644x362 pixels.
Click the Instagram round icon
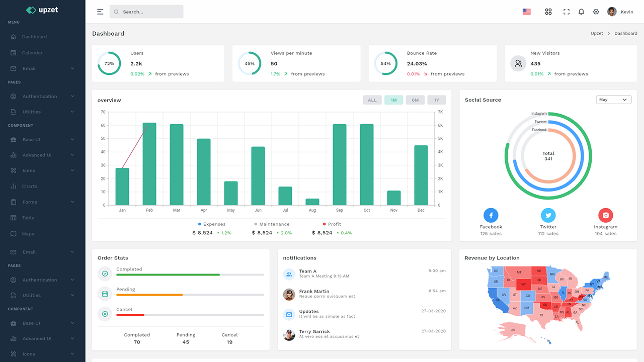point(606,215)
